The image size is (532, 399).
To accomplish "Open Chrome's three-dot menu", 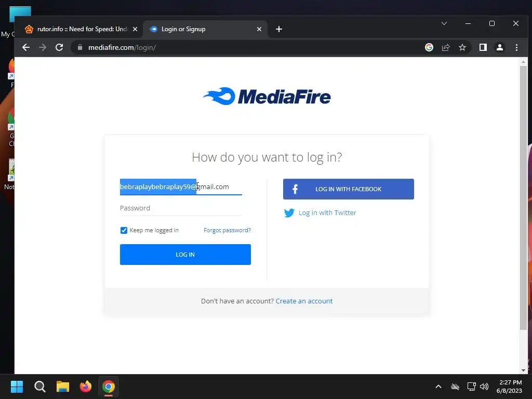I will point(516,47).
